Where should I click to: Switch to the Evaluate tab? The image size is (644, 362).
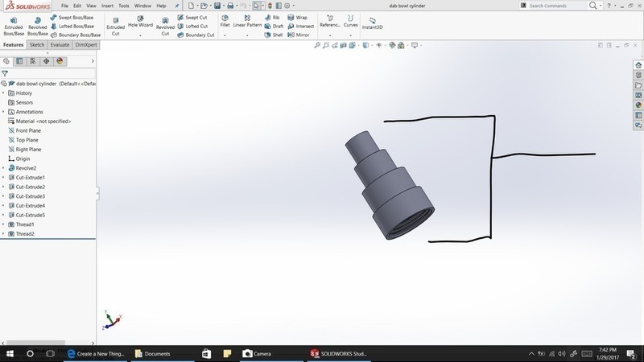click(x=60, y=45)
